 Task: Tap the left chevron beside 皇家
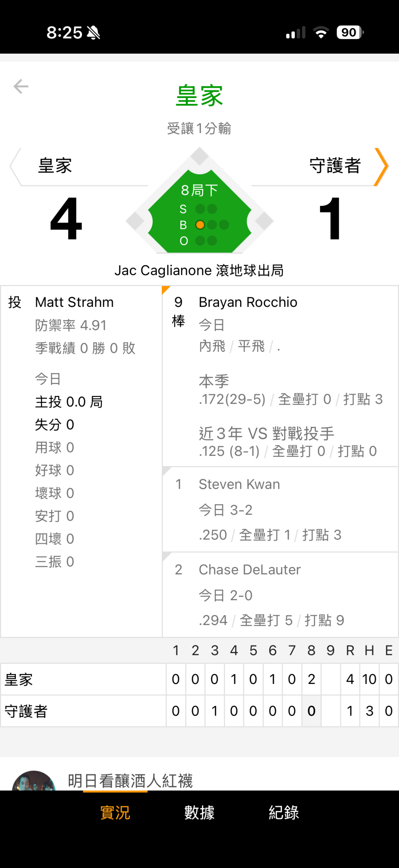point(15,166)
